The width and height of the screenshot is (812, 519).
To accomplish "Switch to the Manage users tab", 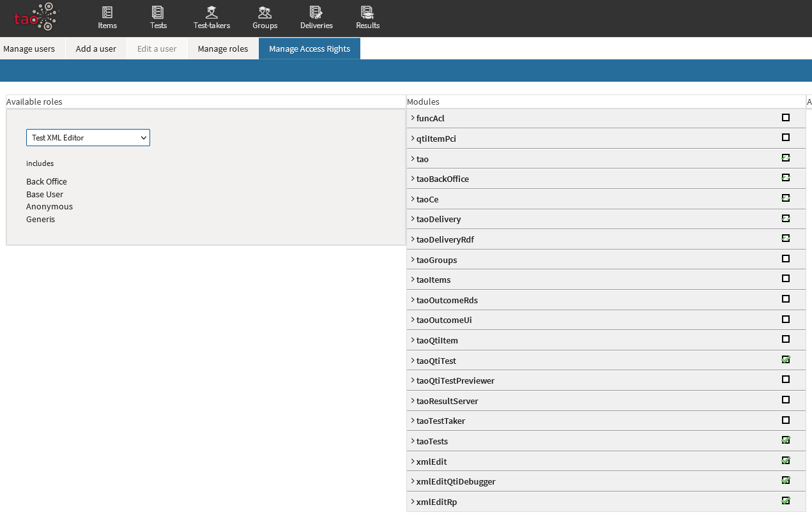I will [x=28, y=48].
